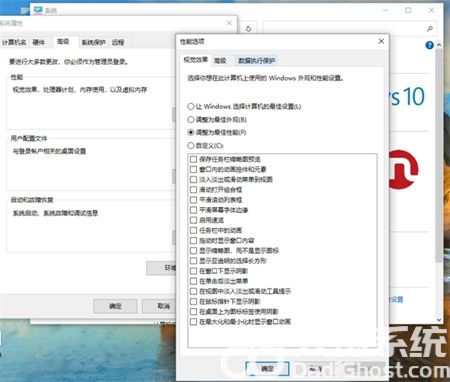Image resolution: width=450 pixels, height=382 pixels.
Task: Open 硬件 tab in 系统属性
Action: pos(38,42)
